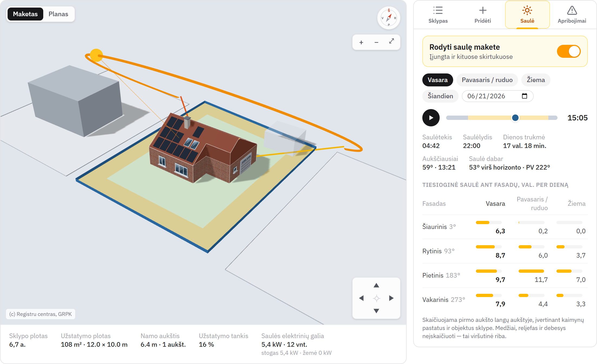
Task: Click the (c) Registru centras, GRPK attribution
Action: (x=41, y=314)
